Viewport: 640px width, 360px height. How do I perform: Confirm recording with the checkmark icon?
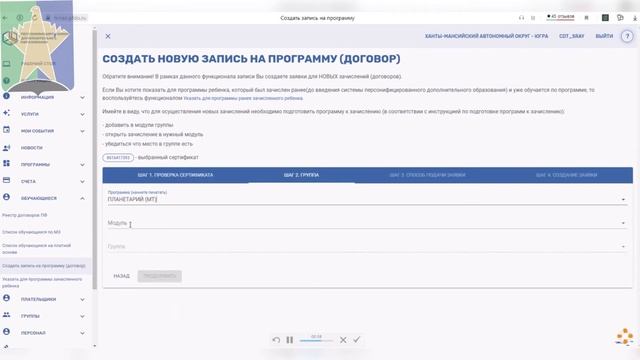click(x=357, y=340)
